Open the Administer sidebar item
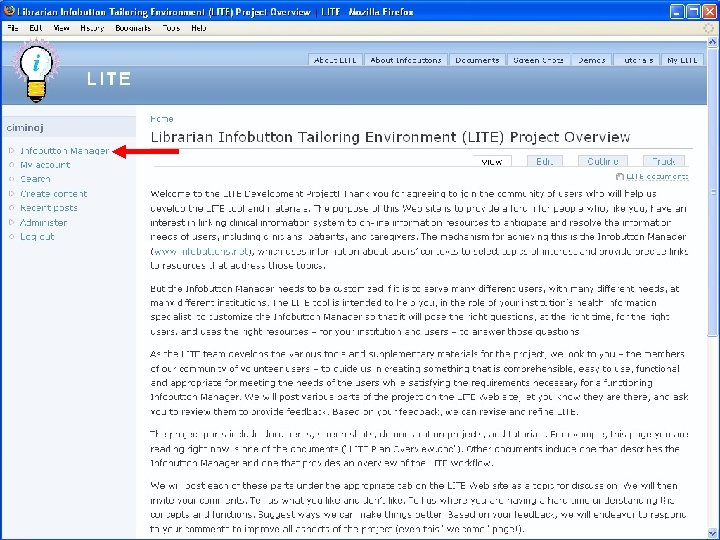Image resolution: width=720 pixels, height=540 pixels. coord(43,223)
